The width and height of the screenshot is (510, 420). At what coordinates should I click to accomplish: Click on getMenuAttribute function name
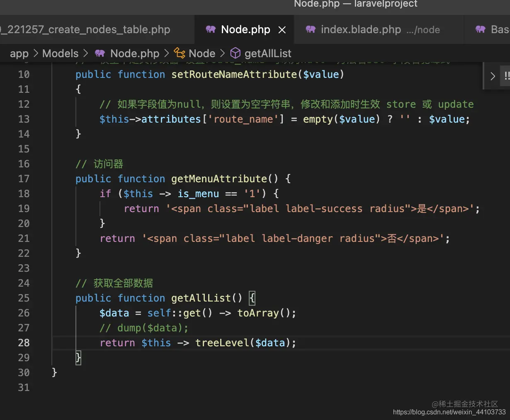tap(219, 179)
